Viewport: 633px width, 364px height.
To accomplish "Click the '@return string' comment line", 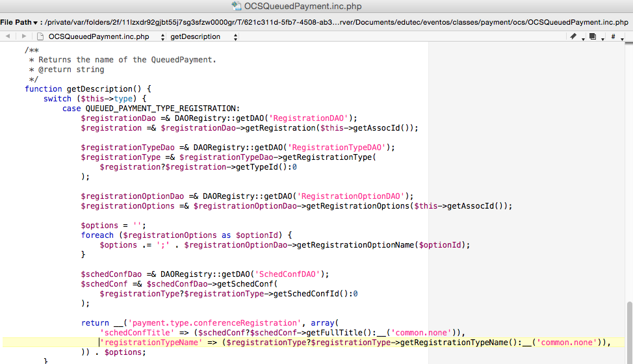I will [x=66, y=70].
